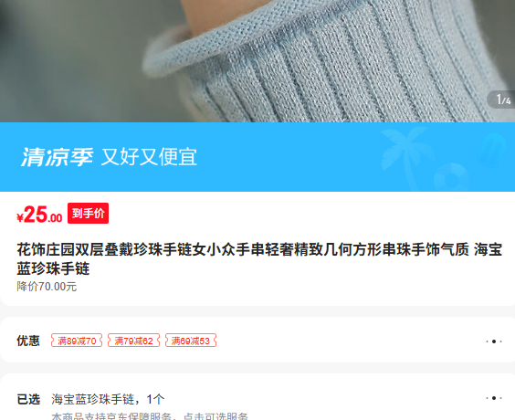Expand the 已选 row via its three-dot icon
The height and width of the screenshot is (420, 515).
point(494,398)
